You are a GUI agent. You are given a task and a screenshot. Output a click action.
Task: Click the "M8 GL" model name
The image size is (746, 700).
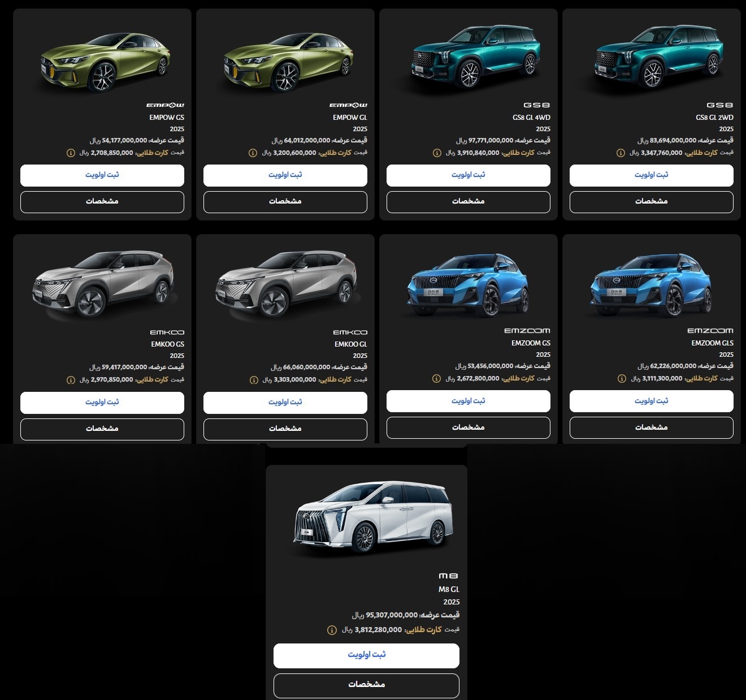pyautogui.click(x=449, y=589)
